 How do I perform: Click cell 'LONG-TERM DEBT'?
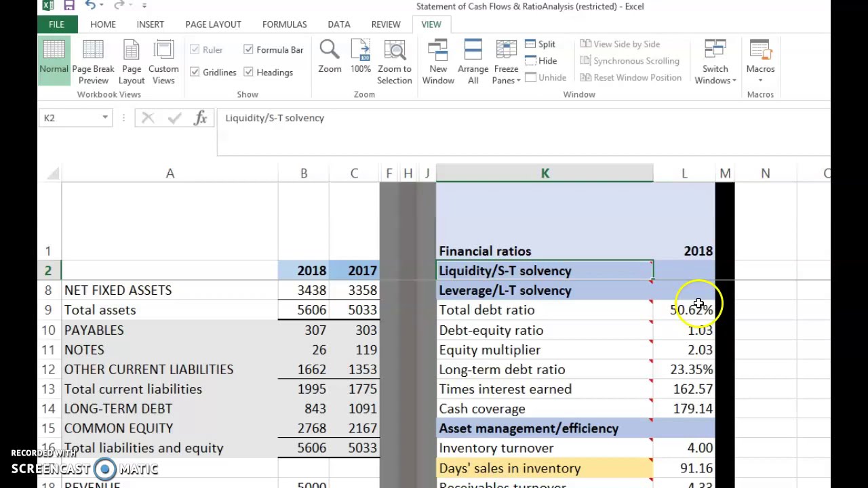[170, 409]
